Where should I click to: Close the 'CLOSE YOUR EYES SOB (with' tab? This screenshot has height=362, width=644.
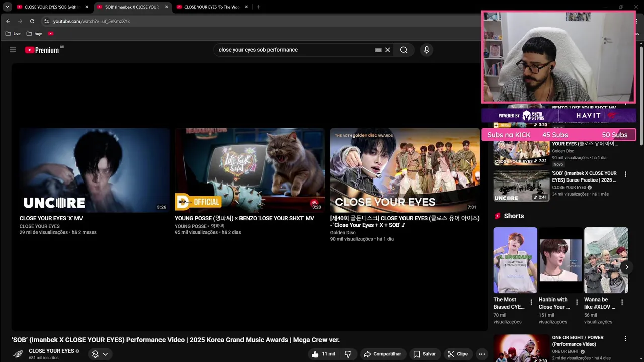click(87, 7)
